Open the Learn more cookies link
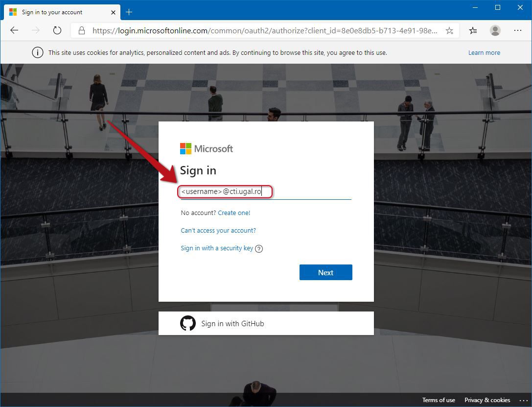Viewport: 532px width, 407px height. 484,52
